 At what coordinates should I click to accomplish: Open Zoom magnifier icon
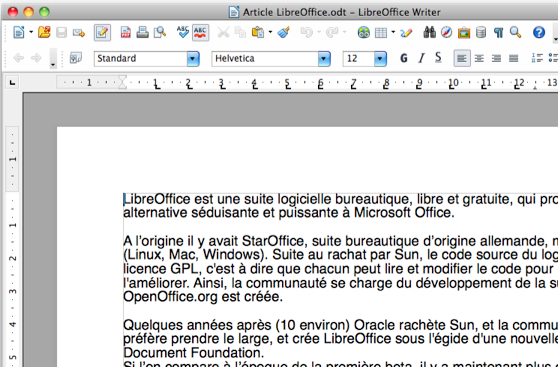pyautogui.click(x=515, y=33)
